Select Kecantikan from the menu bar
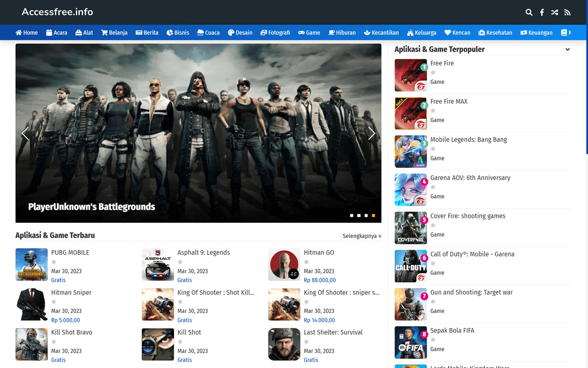The height and width of the screenshot is (368, 588). pyautogui.click(x=381, y=32)
